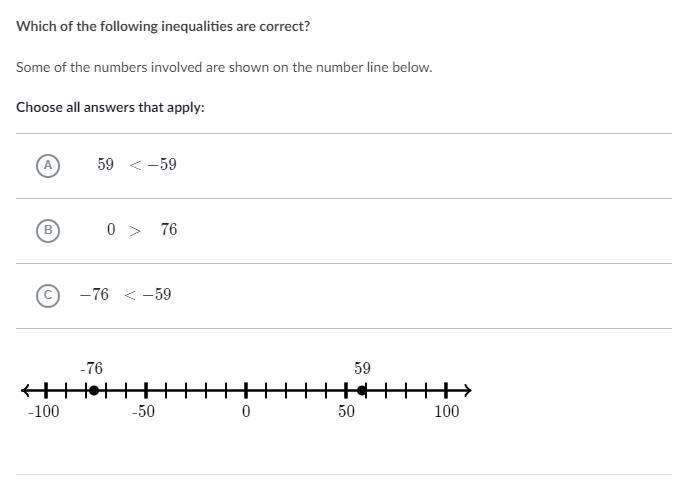Click the -100 tick label
The image size is (684, 480).
pyautogui.click(x=43, y=412)
